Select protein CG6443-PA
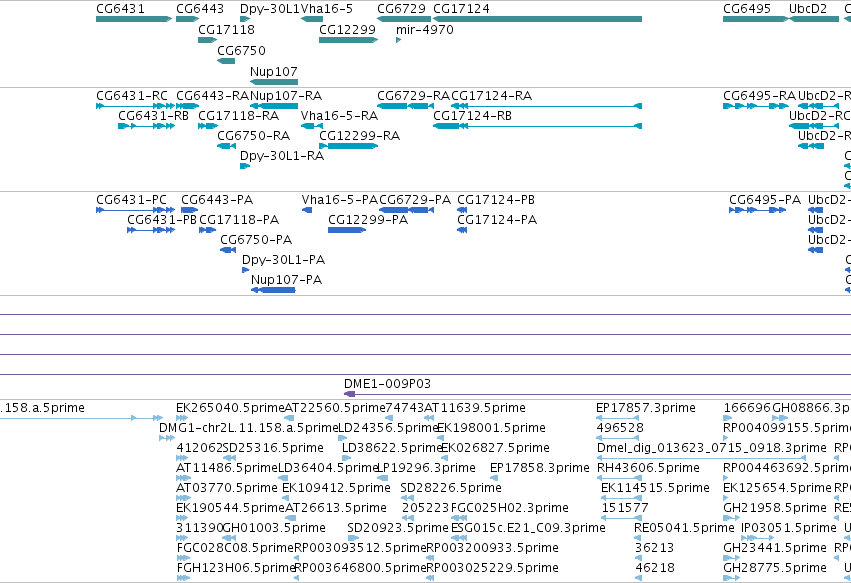This screenshot has height=583, width=851. tap(189, 210)
